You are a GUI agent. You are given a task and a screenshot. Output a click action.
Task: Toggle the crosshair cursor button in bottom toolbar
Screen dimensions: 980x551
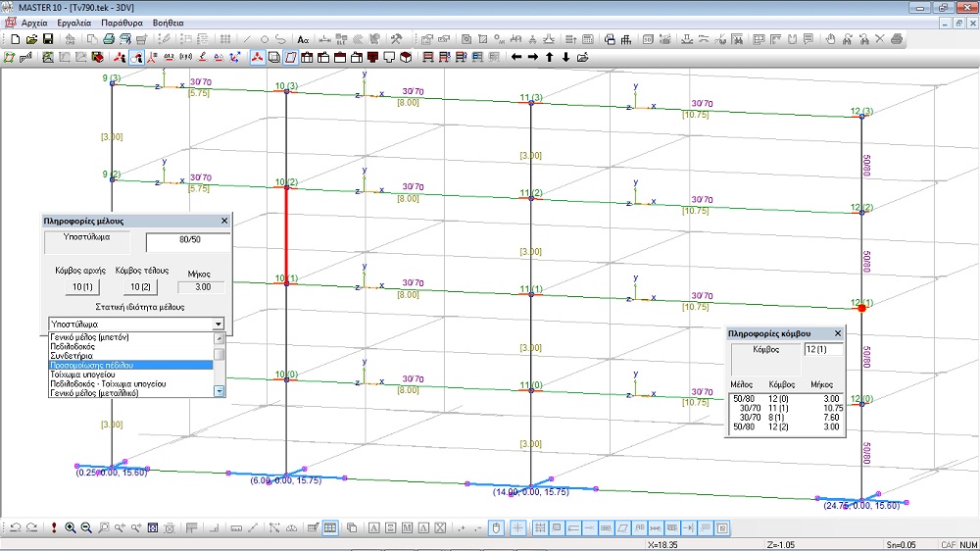click(518, 528)
